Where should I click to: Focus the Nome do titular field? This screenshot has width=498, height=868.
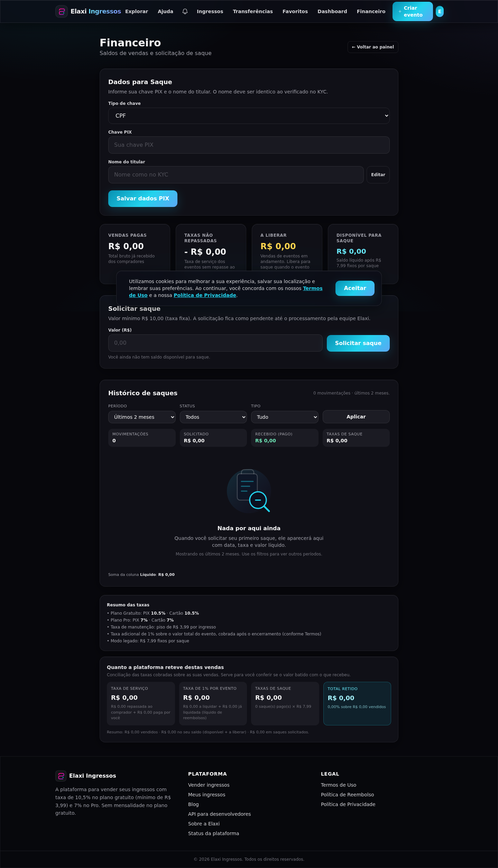pos(236,175)
